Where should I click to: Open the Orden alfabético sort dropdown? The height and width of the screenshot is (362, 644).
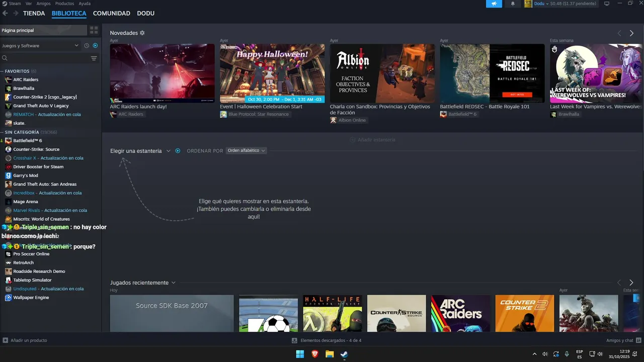coord(246,150)
